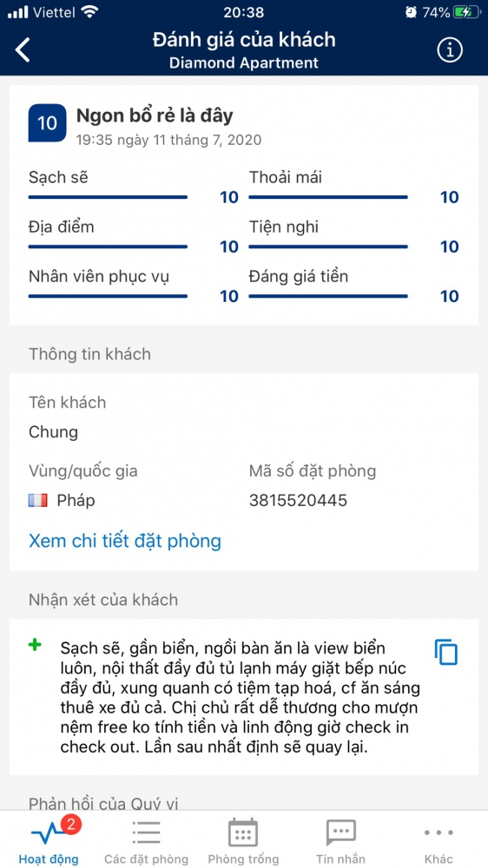The height and width of the screenshot is (868, 488).
Task: Tap the French flag icon
Action: (37, 501)
